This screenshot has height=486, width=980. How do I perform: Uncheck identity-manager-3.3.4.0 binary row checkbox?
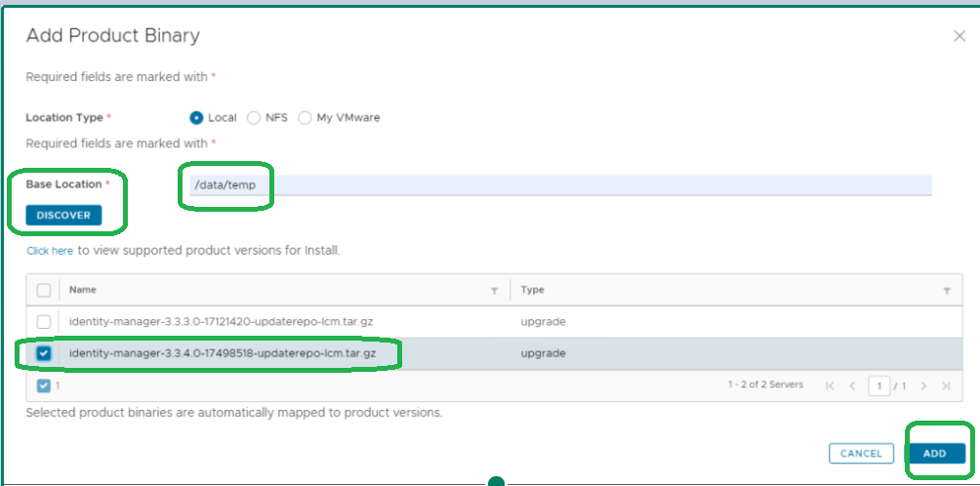[44, 353]
